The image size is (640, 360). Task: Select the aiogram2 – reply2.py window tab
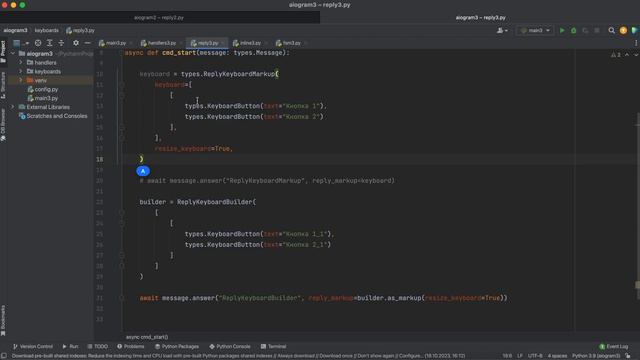[159, 18]
